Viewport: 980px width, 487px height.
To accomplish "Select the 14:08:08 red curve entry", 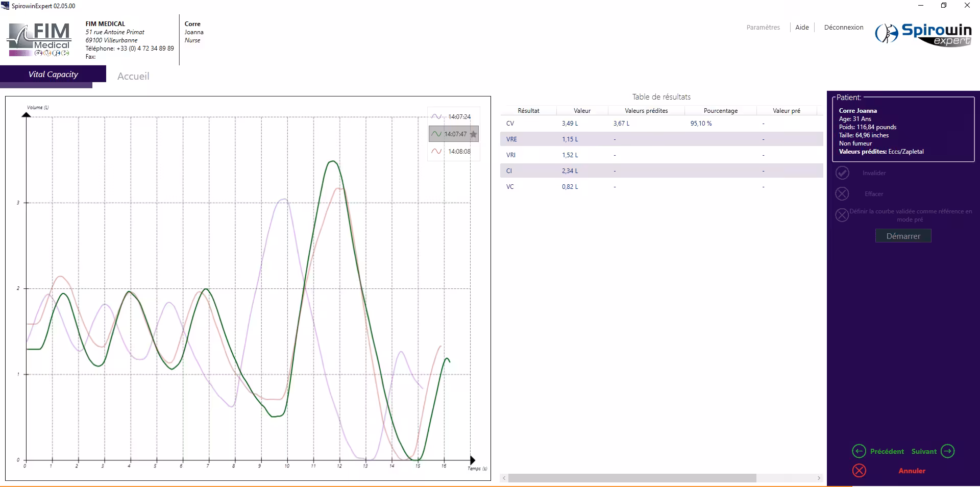I will [x=453, y=152].
